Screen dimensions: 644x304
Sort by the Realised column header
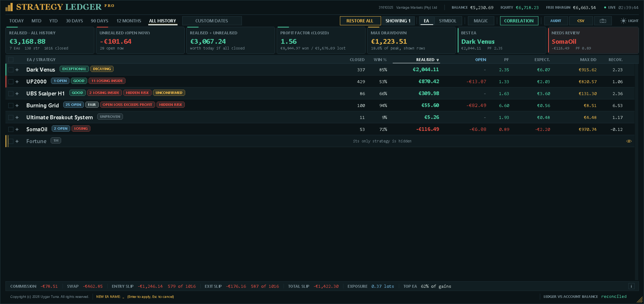tap(427, 60)
